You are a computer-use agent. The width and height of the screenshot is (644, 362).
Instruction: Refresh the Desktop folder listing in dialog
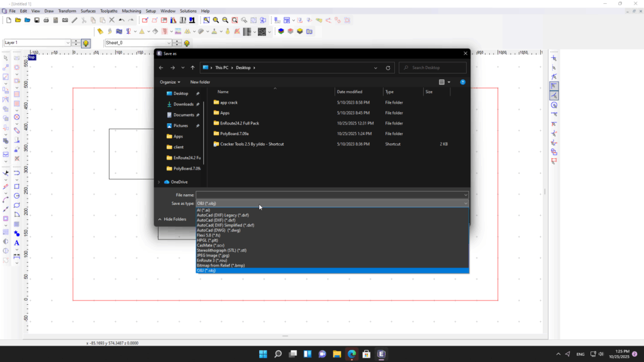(388, 68)
